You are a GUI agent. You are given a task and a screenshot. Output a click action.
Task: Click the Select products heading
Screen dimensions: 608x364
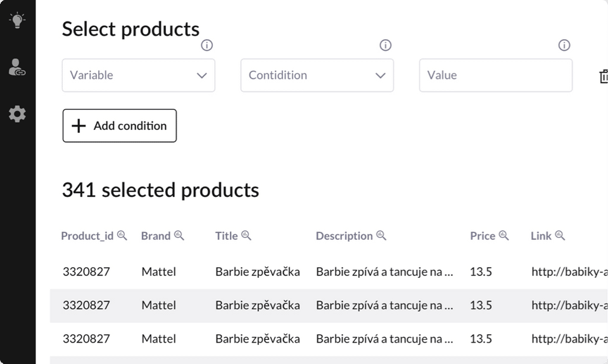tap(130, 30)
